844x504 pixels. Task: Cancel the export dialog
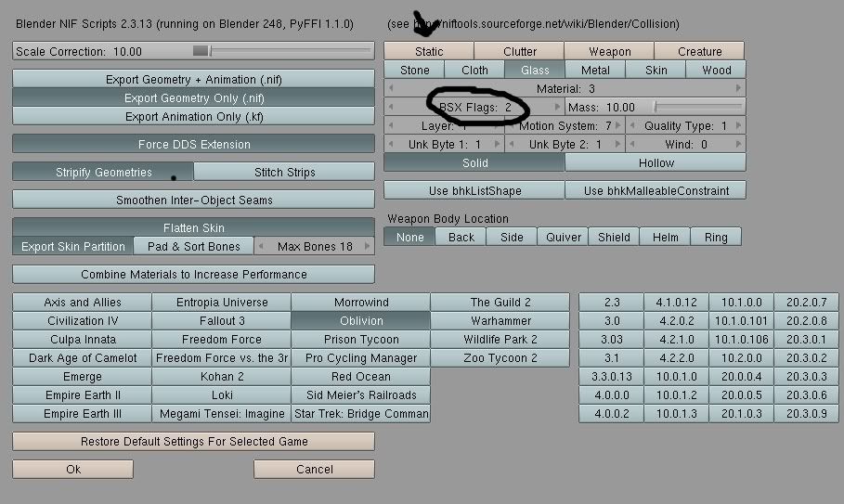tap(315, 469)
